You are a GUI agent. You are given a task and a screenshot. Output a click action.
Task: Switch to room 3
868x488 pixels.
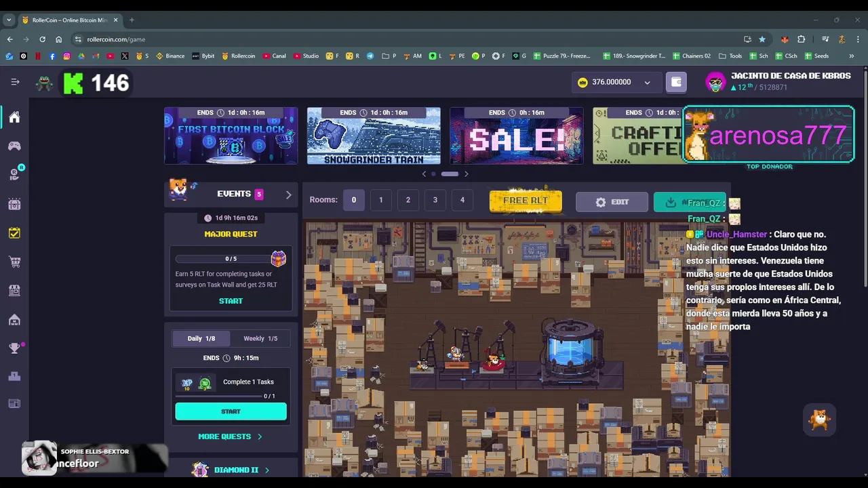(435, 200)
